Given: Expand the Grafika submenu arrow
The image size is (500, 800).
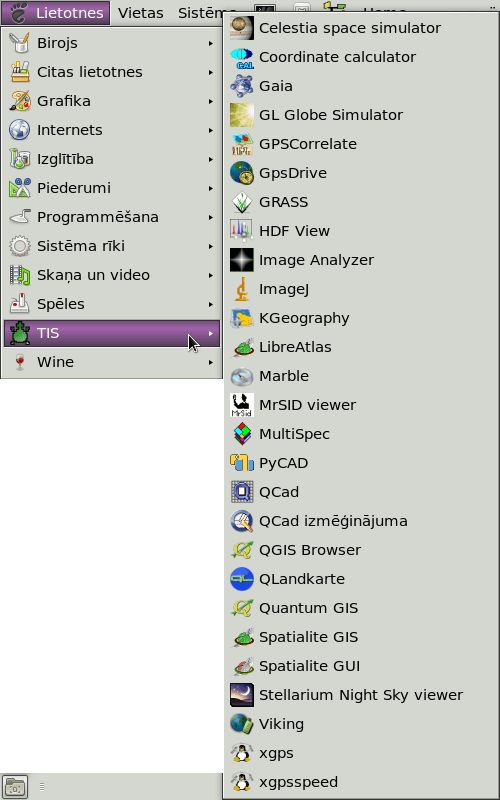Looking at the screenshot, I should tap(211, 102).
